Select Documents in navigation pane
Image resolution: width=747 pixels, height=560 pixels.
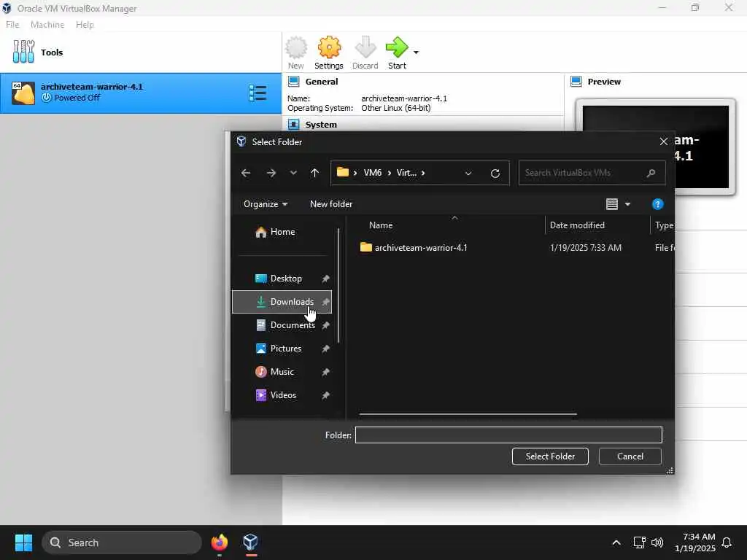click(282, 325)
